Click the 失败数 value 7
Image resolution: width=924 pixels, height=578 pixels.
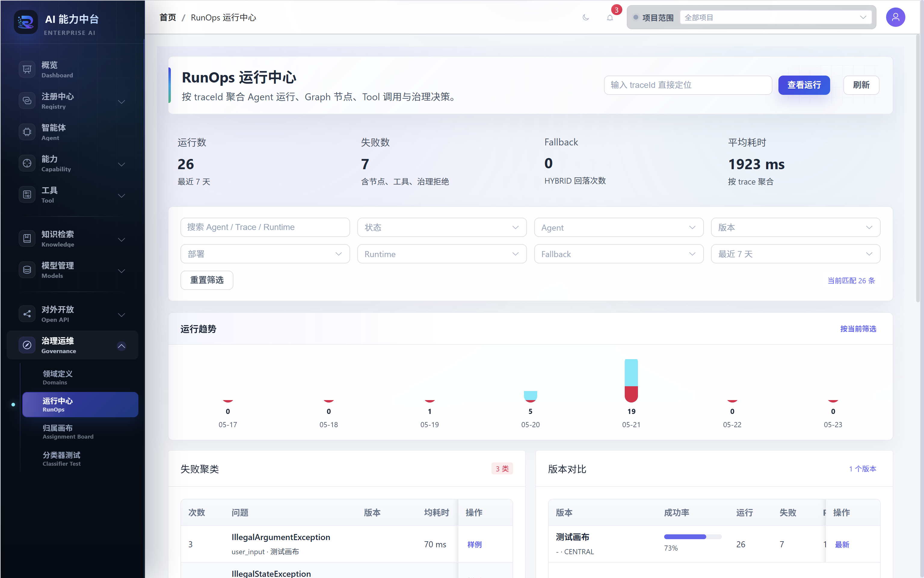(365, 164)
